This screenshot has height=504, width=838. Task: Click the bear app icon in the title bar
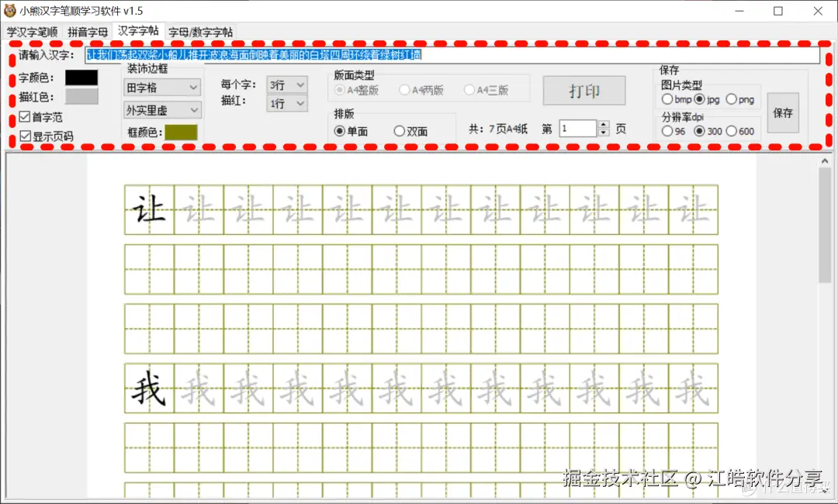point(9,11)
